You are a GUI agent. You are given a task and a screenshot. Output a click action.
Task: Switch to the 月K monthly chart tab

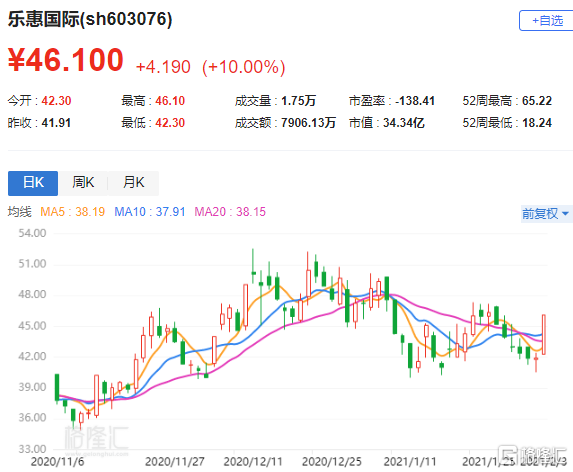[x=133, y=183]
